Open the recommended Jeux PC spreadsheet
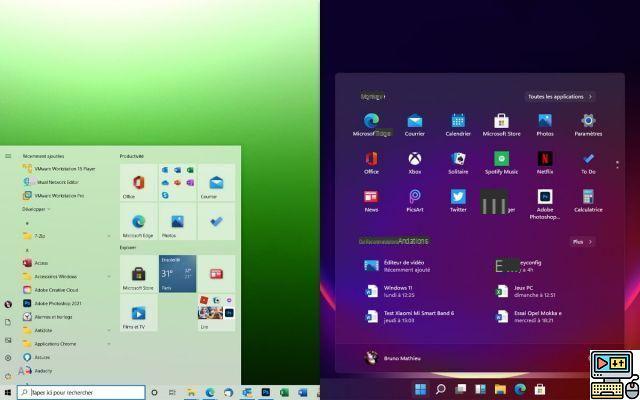640x400 pixels. [525, 291]
